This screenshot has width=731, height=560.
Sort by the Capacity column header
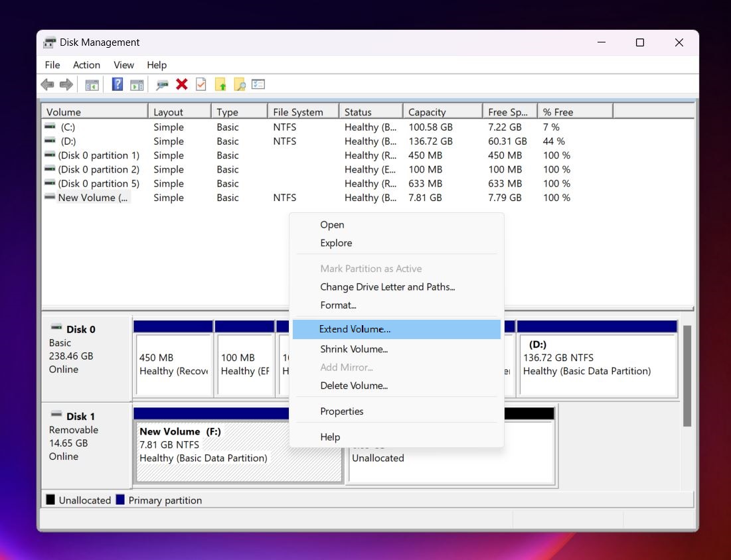pos(443,112)
